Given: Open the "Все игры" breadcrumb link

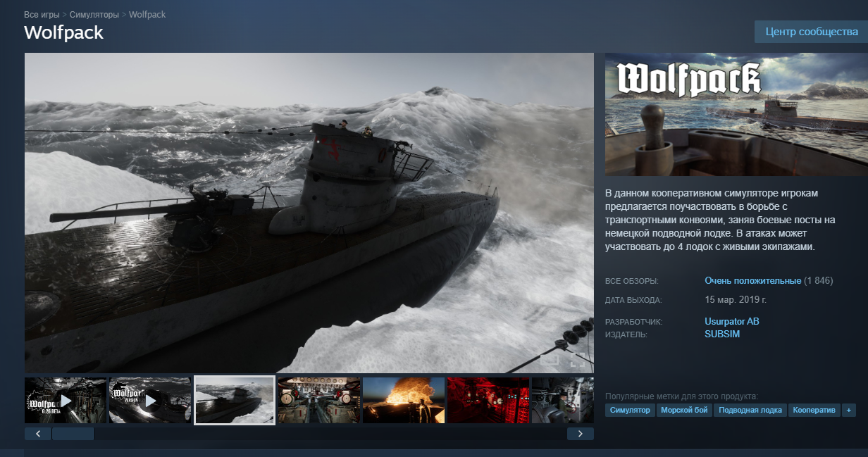Looking at the screenshot, I should click(x=42, y=14).
